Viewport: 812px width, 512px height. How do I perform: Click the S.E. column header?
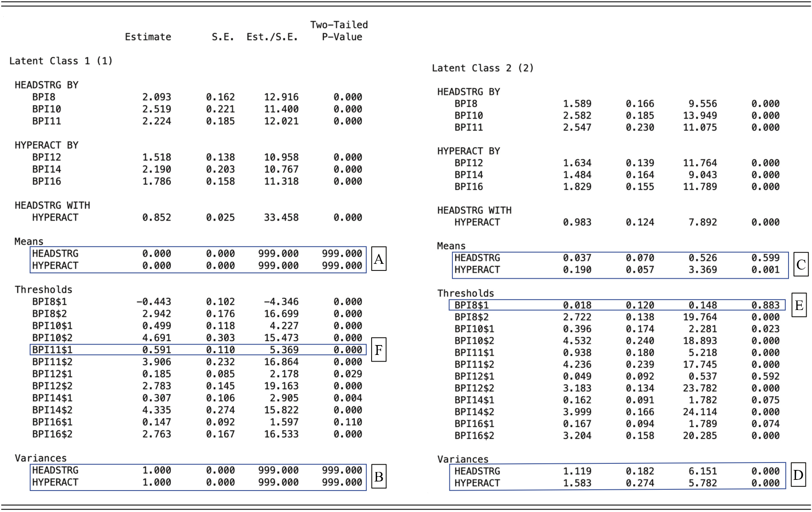tap(222, 37)
